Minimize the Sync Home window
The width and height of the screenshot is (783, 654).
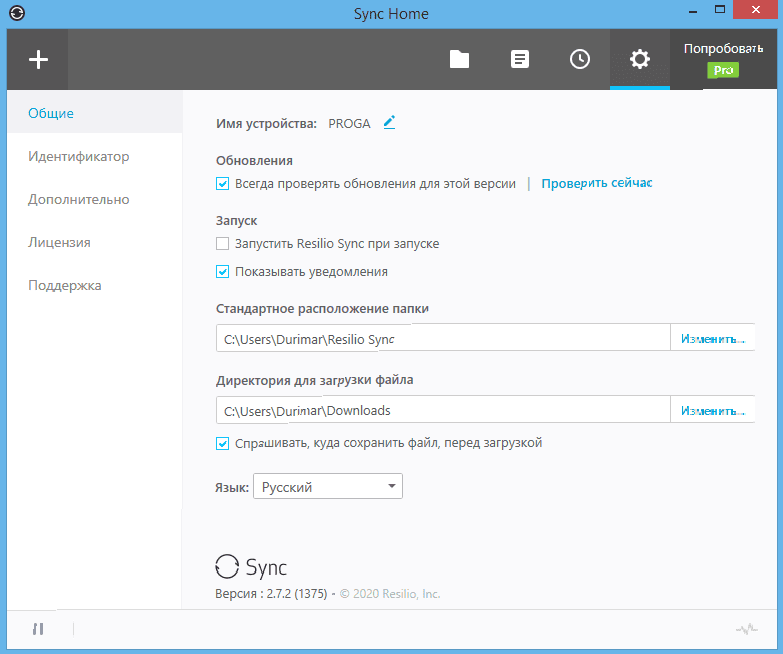pyautogui.click(x=693, y=10)
